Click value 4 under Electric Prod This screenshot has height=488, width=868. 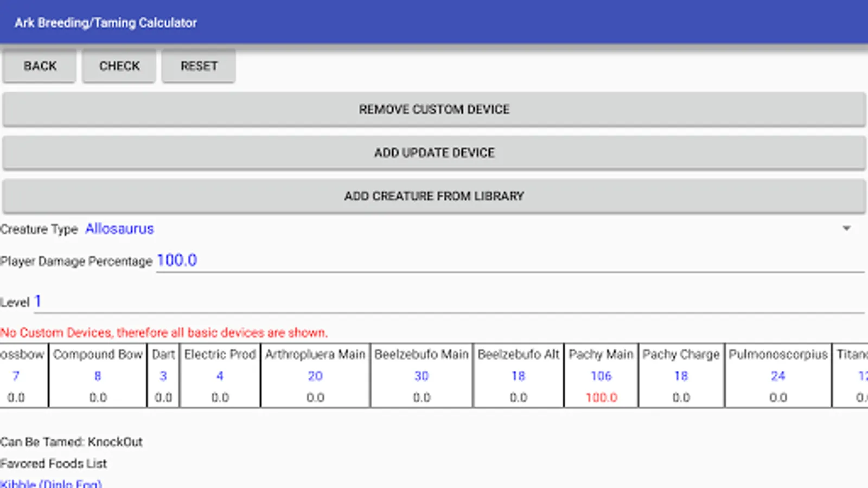(220, 376)
